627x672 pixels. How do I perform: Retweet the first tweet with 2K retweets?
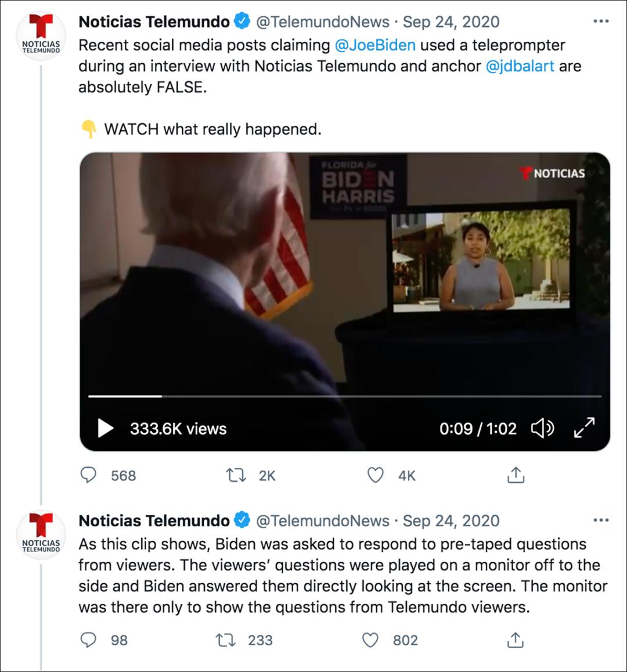tap(236, 475)
